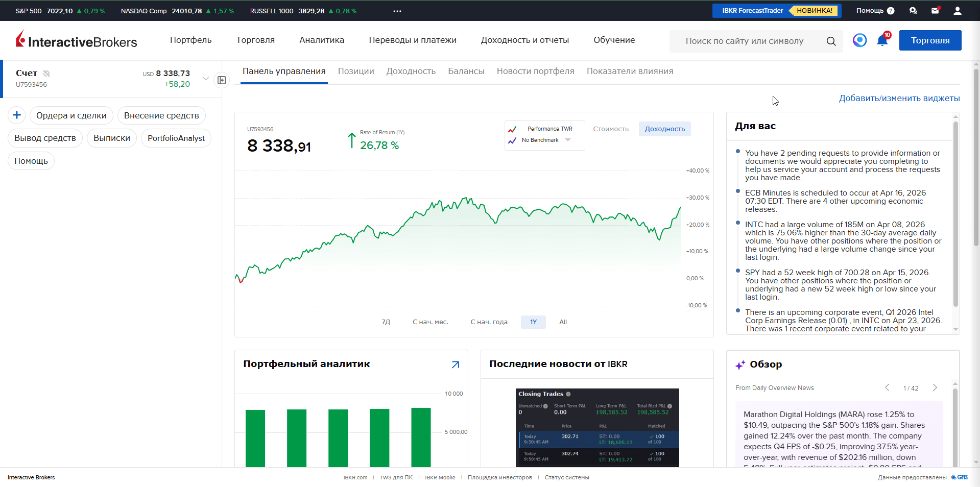Open the mail messages icon
This screenshot has height=487, width=980.
935,10
